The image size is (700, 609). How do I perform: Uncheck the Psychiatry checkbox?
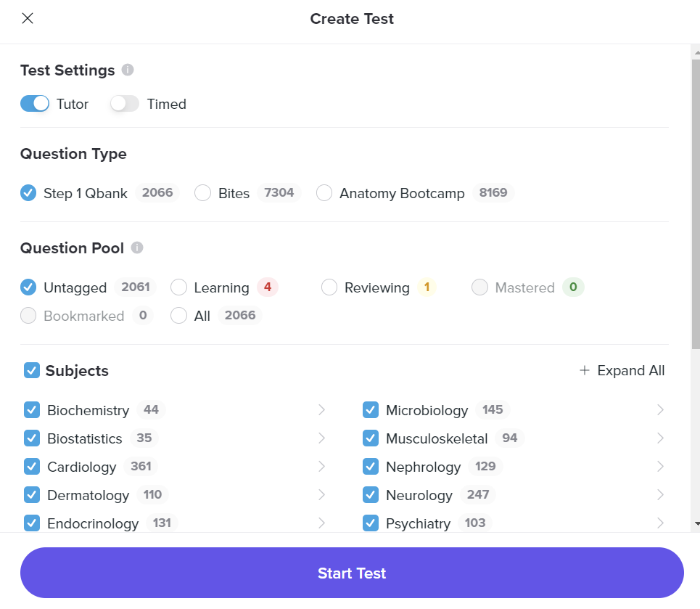point(371,523)
